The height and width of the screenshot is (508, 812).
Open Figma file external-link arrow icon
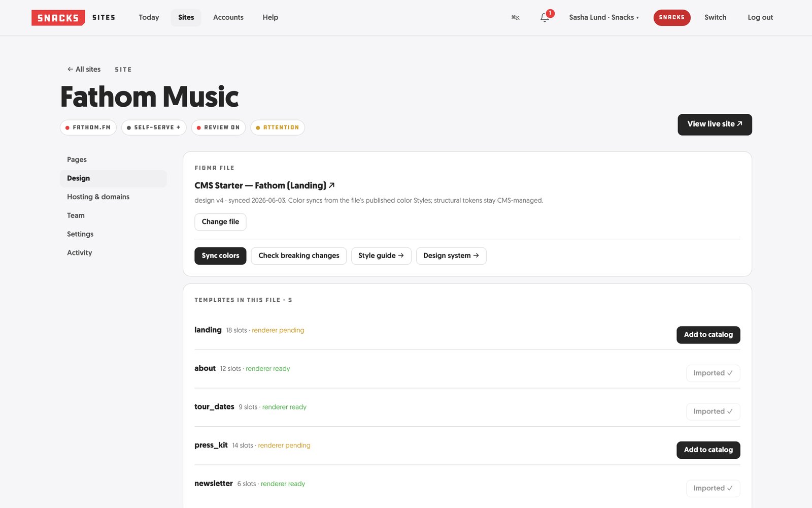click(332, 185)
